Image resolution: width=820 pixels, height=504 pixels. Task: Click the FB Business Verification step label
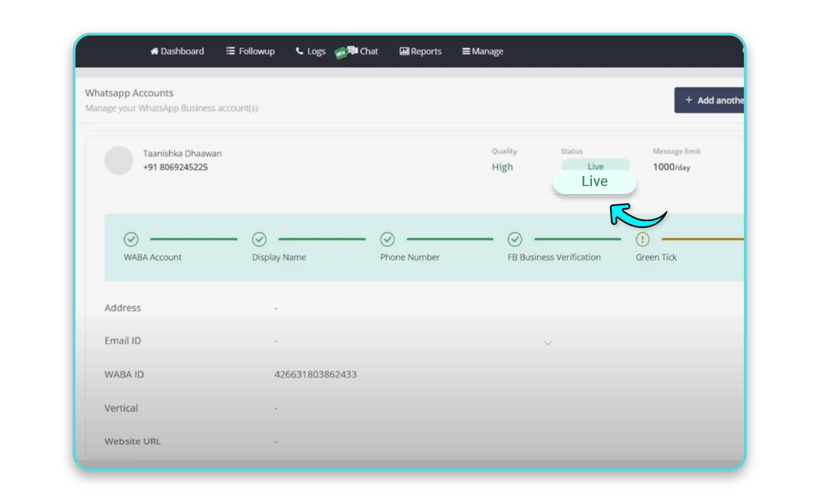pos(555,257)
